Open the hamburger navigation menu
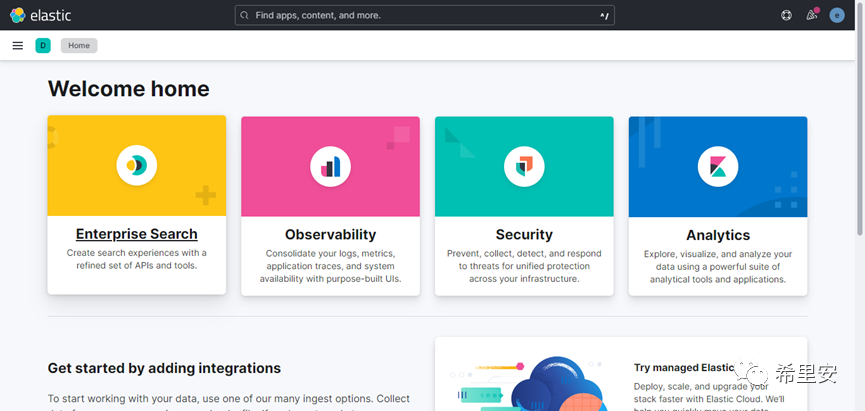 [18, 46]
